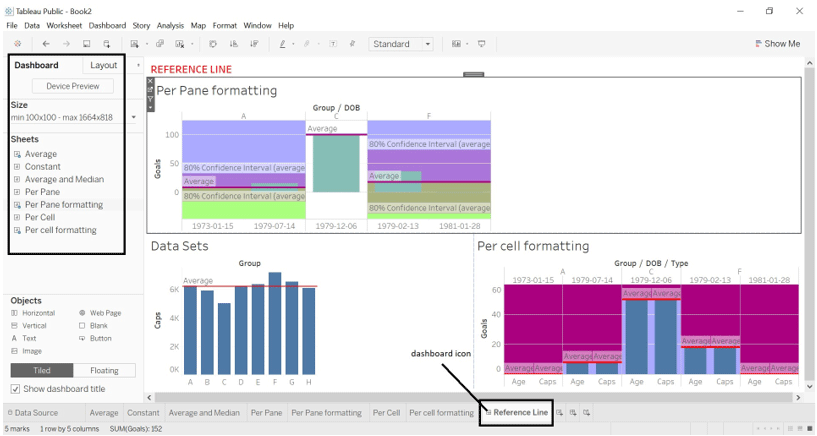This screenshot has width=817, height=436.
Task: Add an Image object to dashboard
Action: (x=32, y=351)
